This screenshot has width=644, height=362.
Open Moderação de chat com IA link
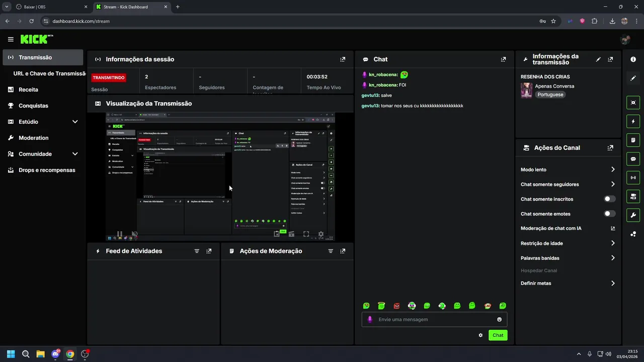(x=568, y=228)
